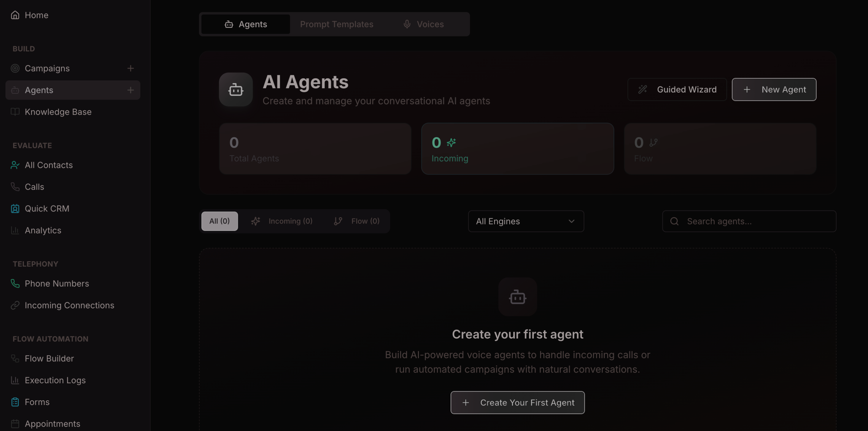Click Create Your First Agent button
This screenshot has width=868, height=431.
(517, 402)
